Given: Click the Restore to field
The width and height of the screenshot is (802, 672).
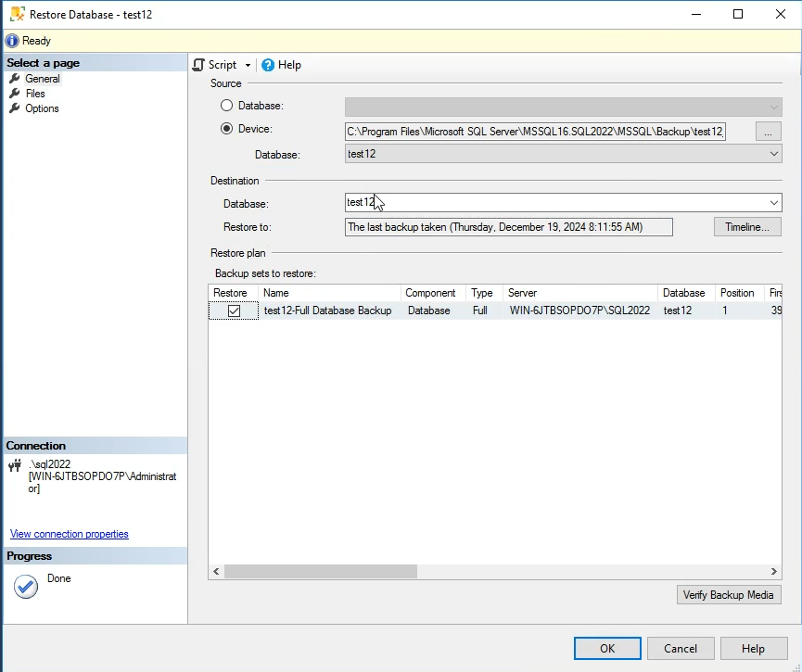Looking at the screenshot, I should [509, 227].
